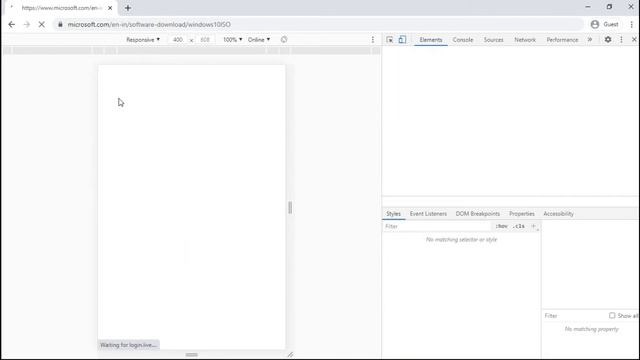Open the Chrome three-dot menu
640x360 pixels.
coord(631,24)
